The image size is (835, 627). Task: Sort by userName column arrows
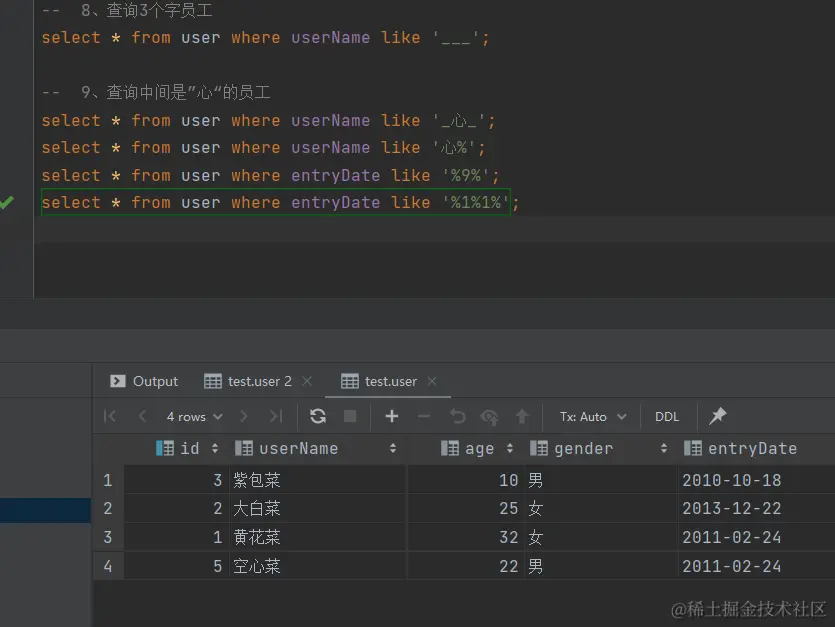(x=393, y=449)
